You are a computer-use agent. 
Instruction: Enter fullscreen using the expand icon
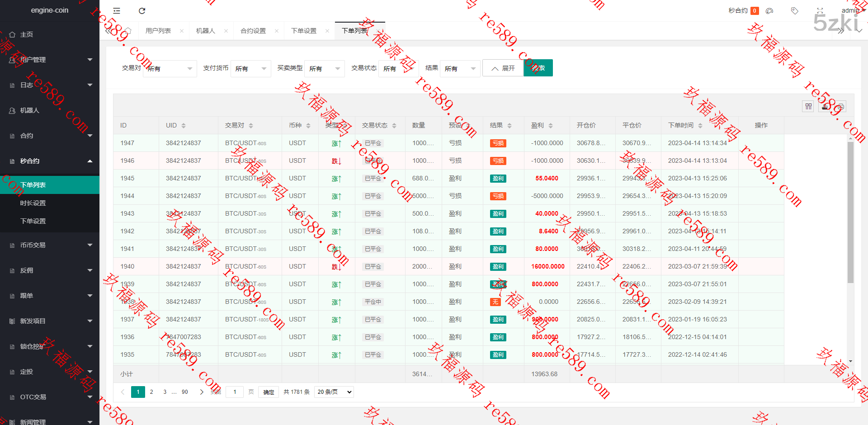point(820,11)
